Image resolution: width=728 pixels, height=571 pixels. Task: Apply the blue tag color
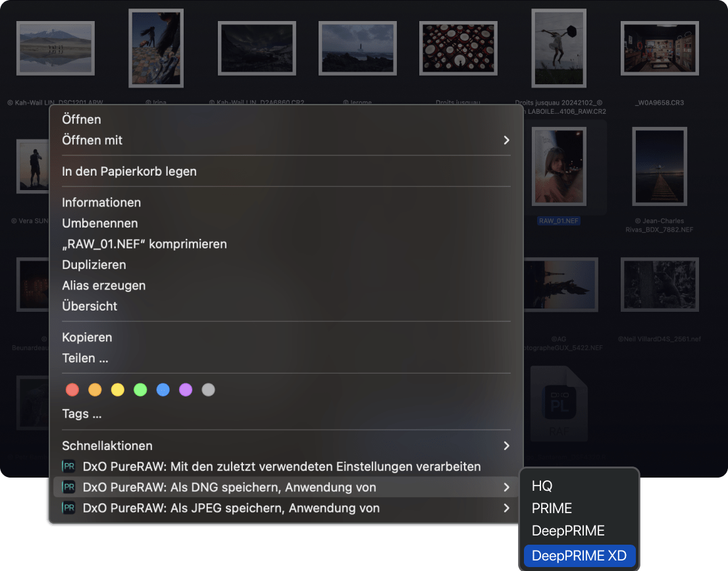pos(163,389)
